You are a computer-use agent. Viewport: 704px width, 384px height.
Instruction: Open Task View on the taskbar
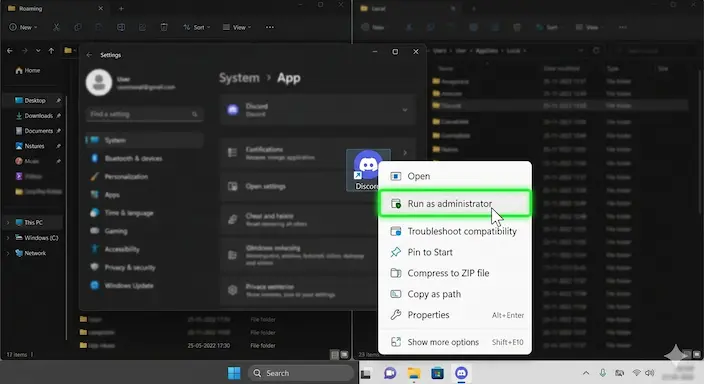point(366,373)
